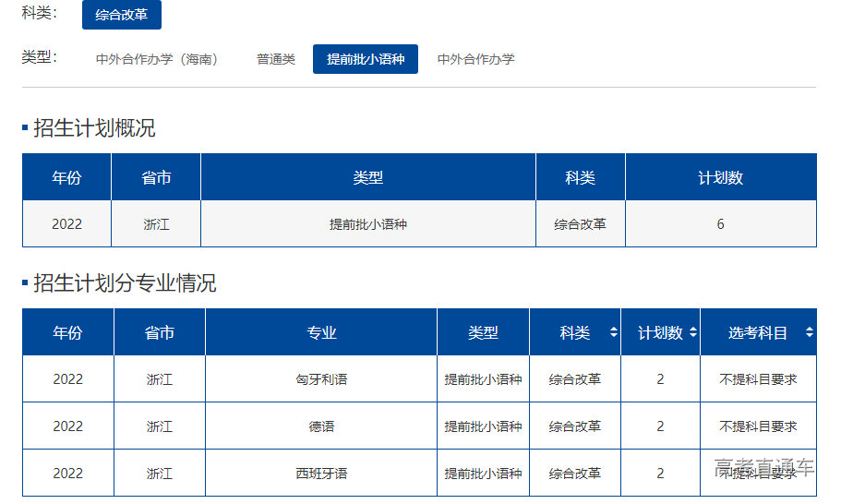Open the 普通类 type tab
The height and width of the screenshot is (504, 841).
pyautogui.click(x=276, y=59)
